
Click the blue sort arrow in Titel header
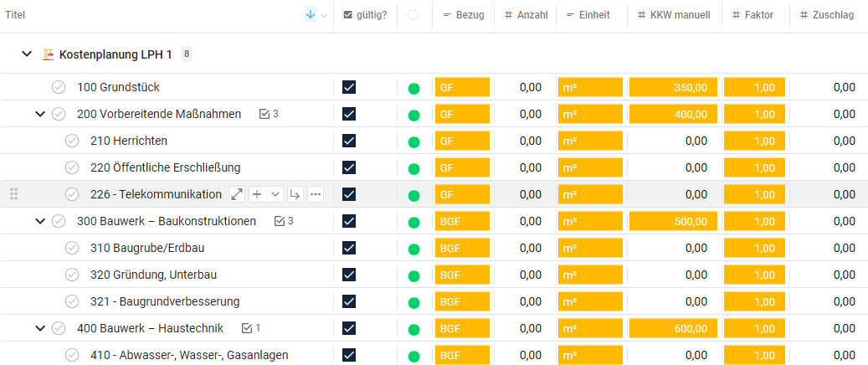[311, 15]
